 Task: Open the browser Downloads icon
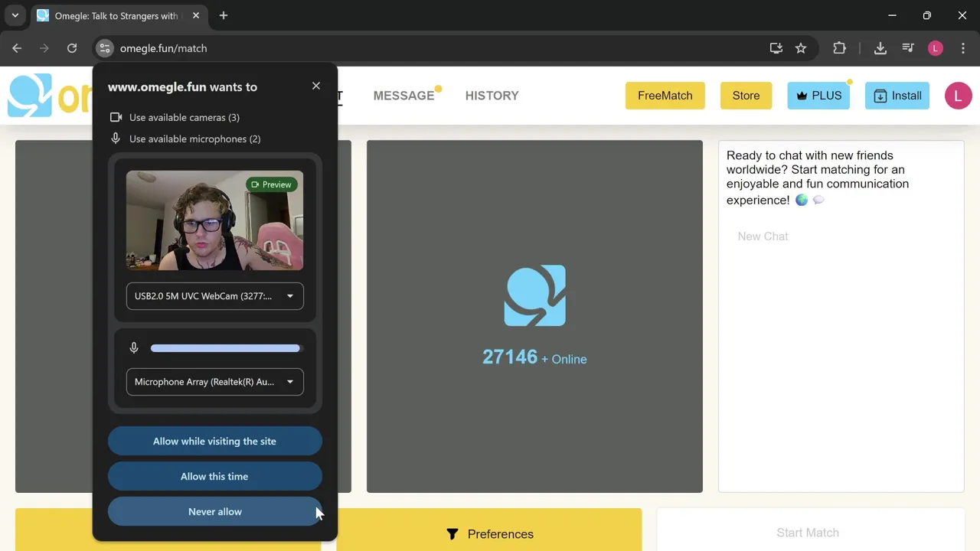coord(880,48)
